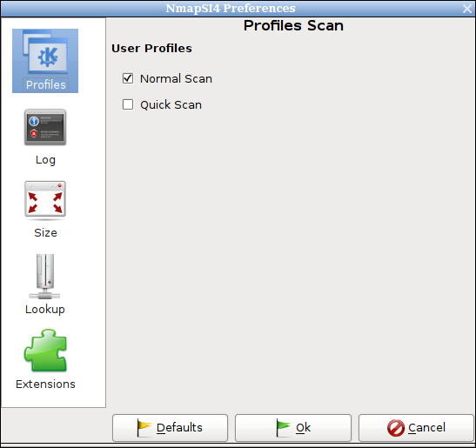Discard changes with the Cancel button
Screen dimensions: 476x448
416,428
